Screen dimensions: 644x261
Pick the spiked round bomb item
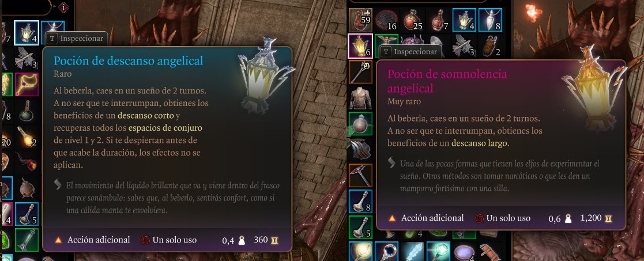27,188
